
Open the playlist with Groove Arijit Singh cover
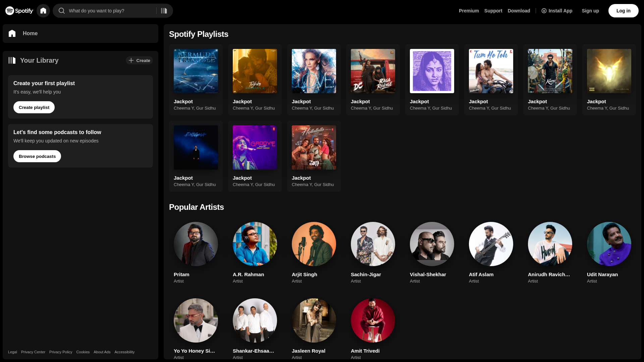255,156
